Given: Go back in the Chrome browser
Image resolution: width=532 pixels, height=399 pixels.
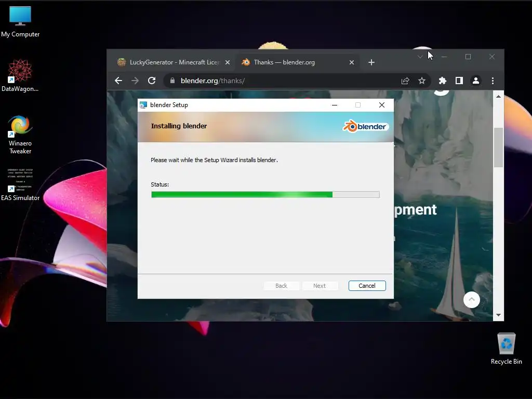Looking at the screenshot, I should [118, 81].
